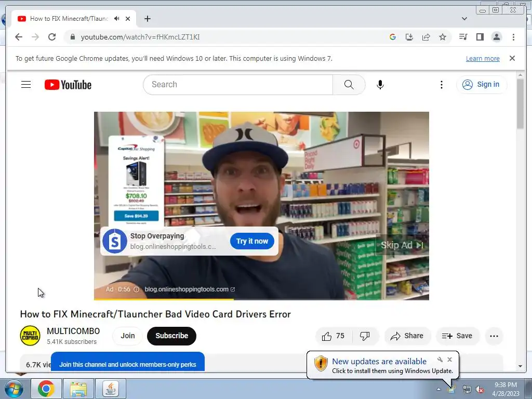The height and width of the screenshot is (399, 532).
Task: Search with your voice microphone
Action: tap(380, 85)
